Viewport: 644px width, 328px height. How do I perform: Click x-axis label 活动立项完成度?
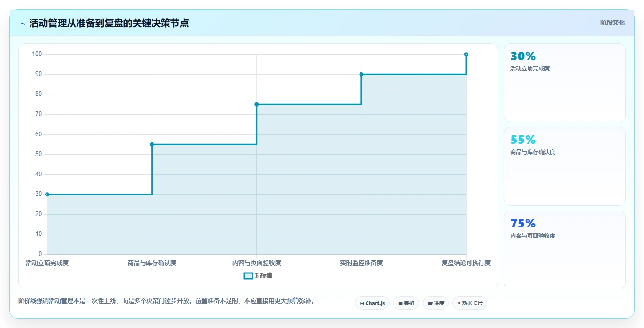[x=47, y=263]
